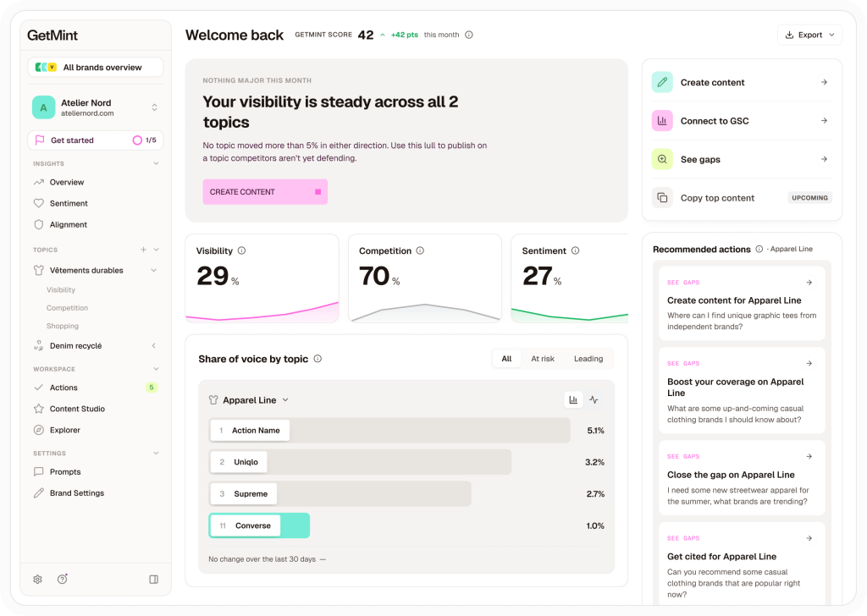Switch to line trend view icon
Viewport: 867px width, 616px height.
coord(594,400)
